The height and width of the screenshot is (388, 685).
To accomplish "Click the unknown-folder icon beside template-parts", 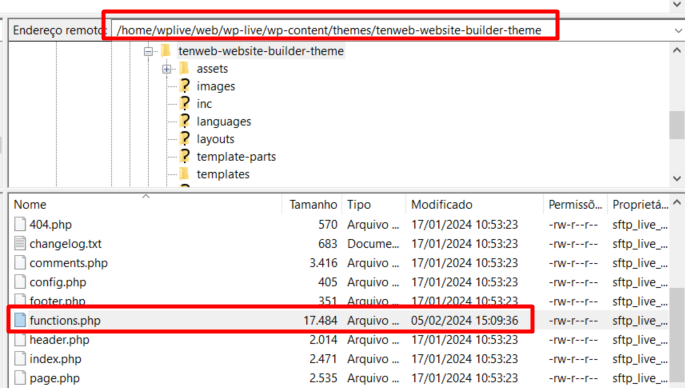I will 185,156.
